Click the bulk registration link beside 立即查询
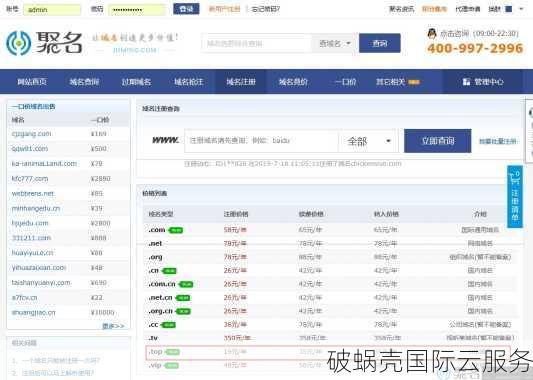Image resolution: width=533 pixels, height=380 pixels. [498, 141]
